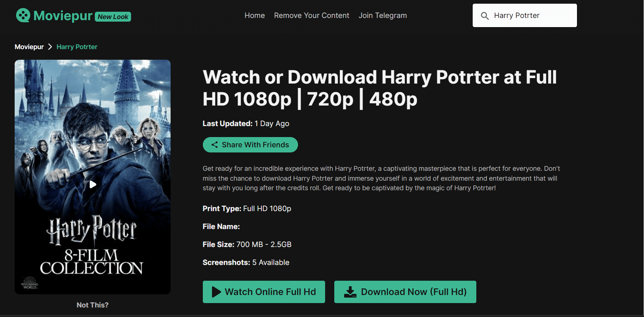Click the Moviepur film reel logo icon

(x=23, y=15)
